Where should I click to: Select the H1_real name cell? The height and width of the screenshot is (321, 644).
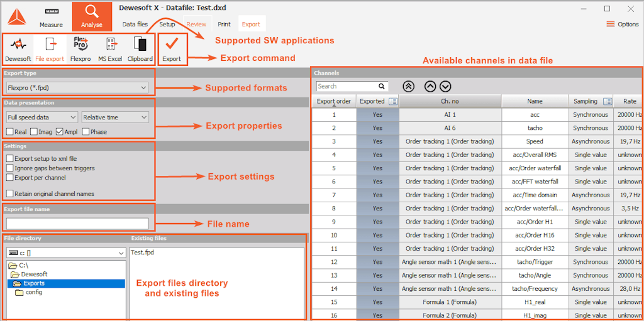click(535, 302)
